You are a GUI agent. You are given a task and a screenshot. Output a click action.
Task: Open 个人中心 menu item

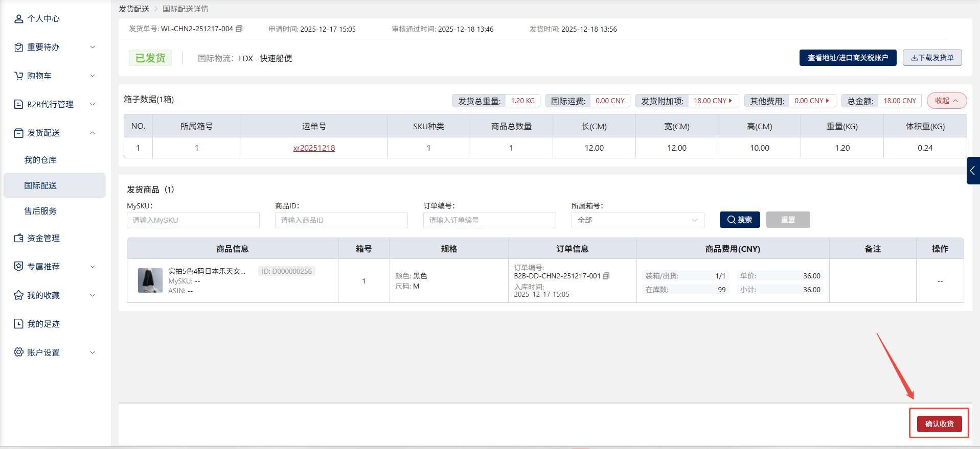click(43, 19)
